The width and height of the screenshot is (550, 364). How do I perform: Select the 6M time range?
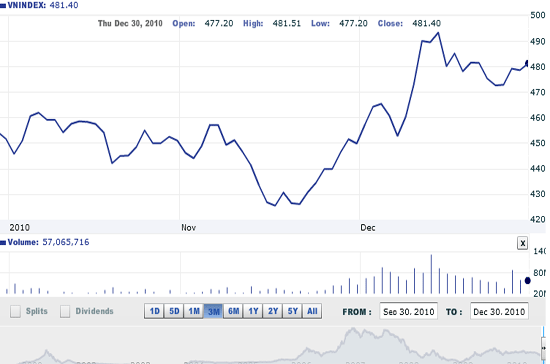coord(233,311)
